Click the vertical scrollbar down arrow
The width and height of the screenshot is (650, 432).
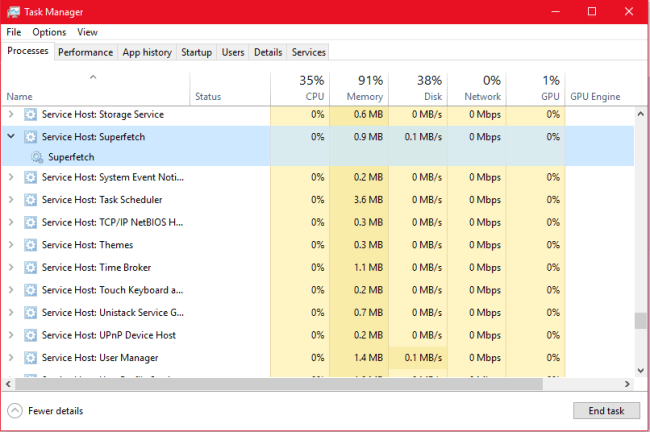(x=640, y=370)
